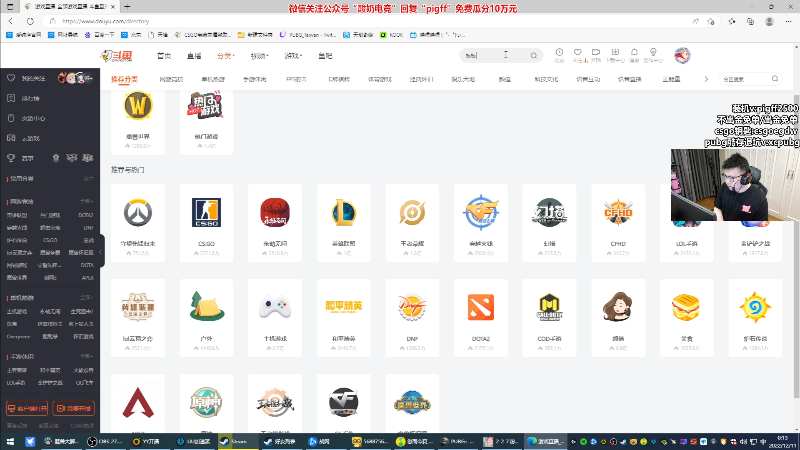This screenshot has width=800, height=450.
Task: Select the 科技文化 tab
Action: coord(546,80)
